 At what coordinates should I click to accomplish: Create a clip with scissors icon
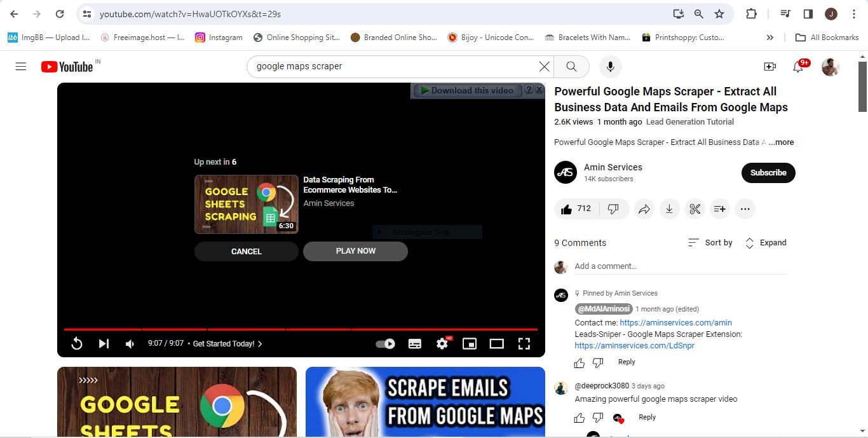695,209
